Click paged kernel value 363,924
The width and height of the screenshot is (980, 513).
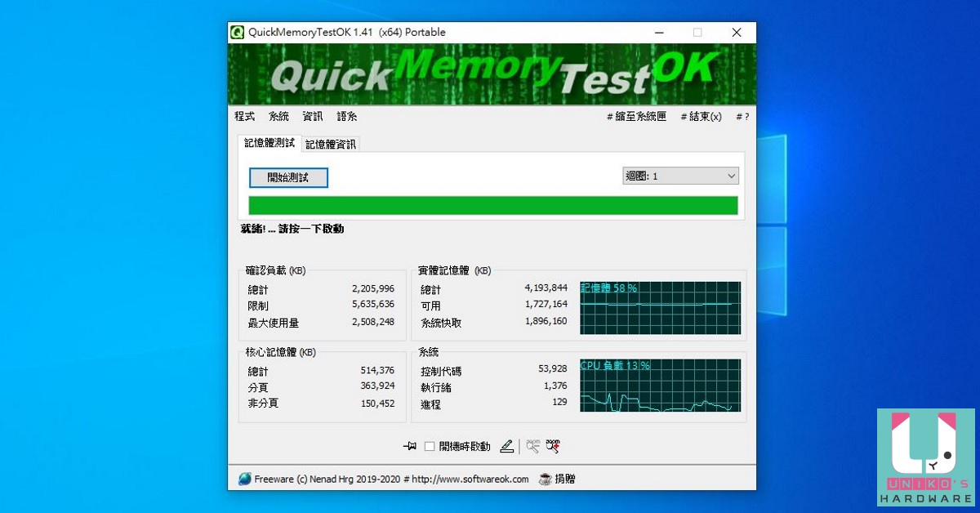coord(377,386)
